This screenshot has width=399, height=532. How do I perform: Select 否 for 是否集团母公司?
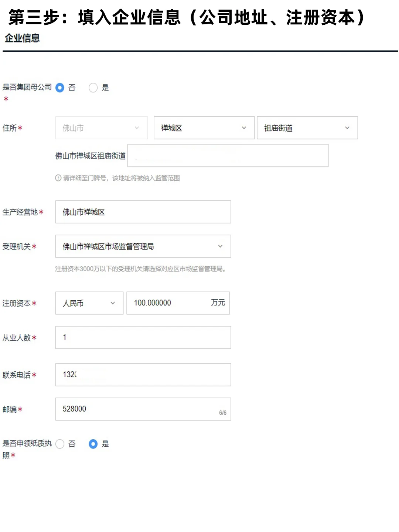click(60, 88)
